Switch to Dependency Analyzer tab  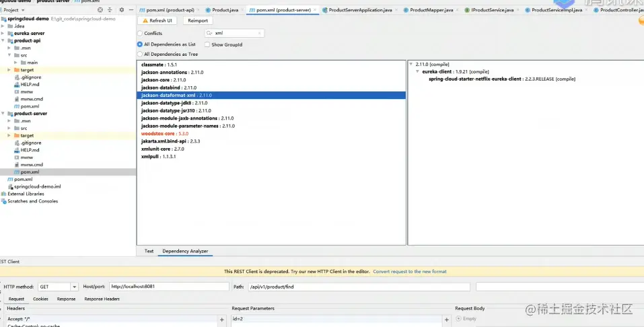pyautogui.click(x=185, y=251)
